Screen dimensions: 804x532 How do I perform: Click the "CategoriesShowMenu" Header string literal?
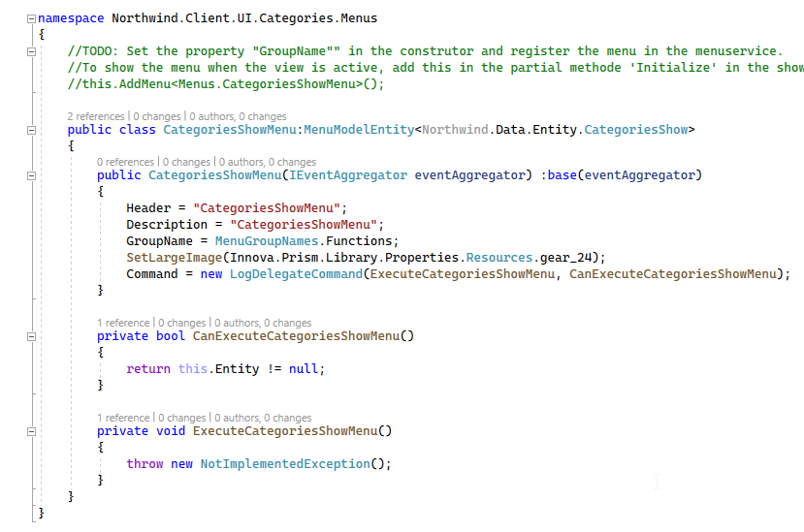267,208
